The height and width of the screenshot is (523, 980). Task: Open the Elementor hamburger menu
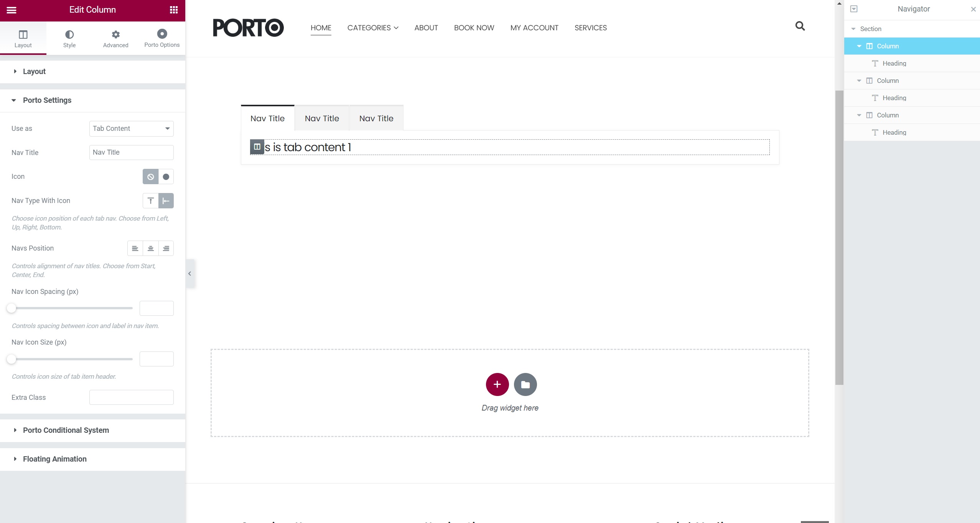[12, 10]
